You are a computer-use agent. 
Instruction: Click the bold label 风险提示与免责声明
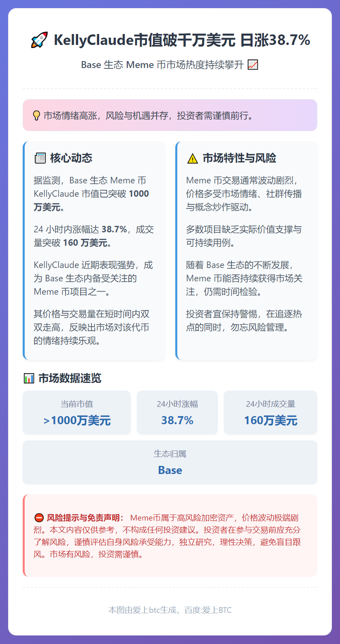pos(85,518)
